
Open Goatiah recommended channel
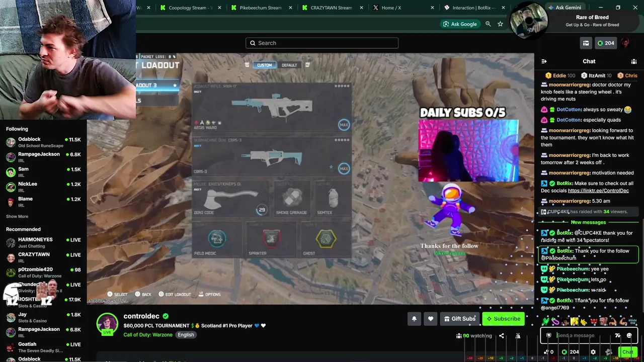click(x=43, y=347)
